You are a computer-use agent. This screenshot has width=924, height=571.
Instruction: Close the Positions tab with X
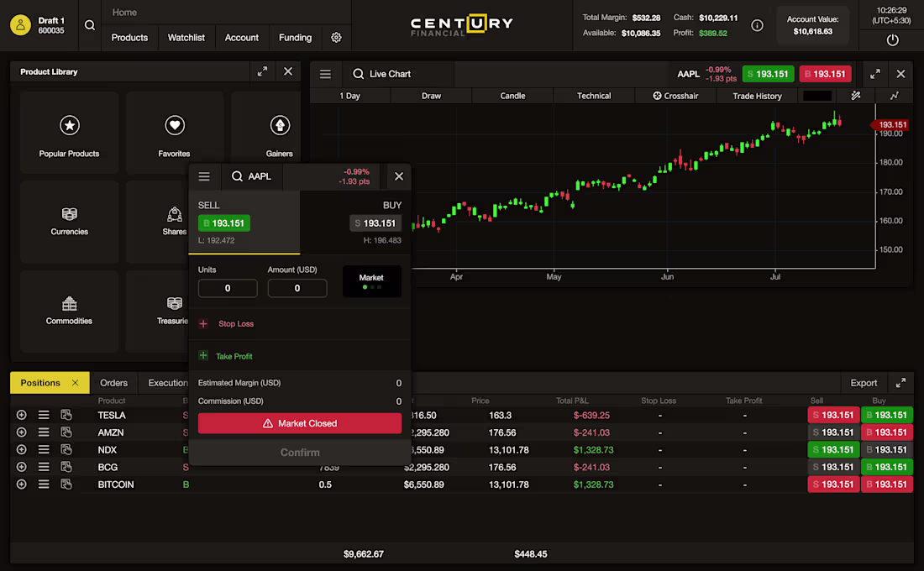(x=75, y=382)
